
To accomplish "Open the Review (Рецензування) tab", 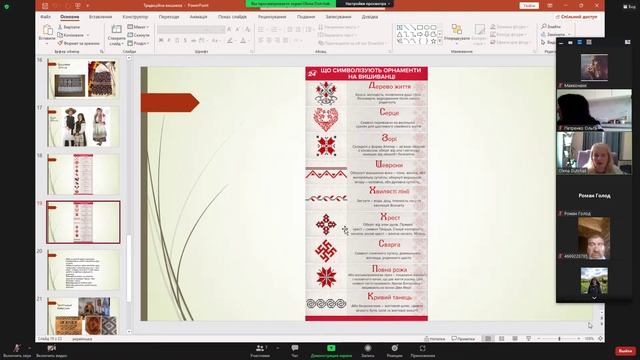I will pyautogui.click(x=272, y=17).
